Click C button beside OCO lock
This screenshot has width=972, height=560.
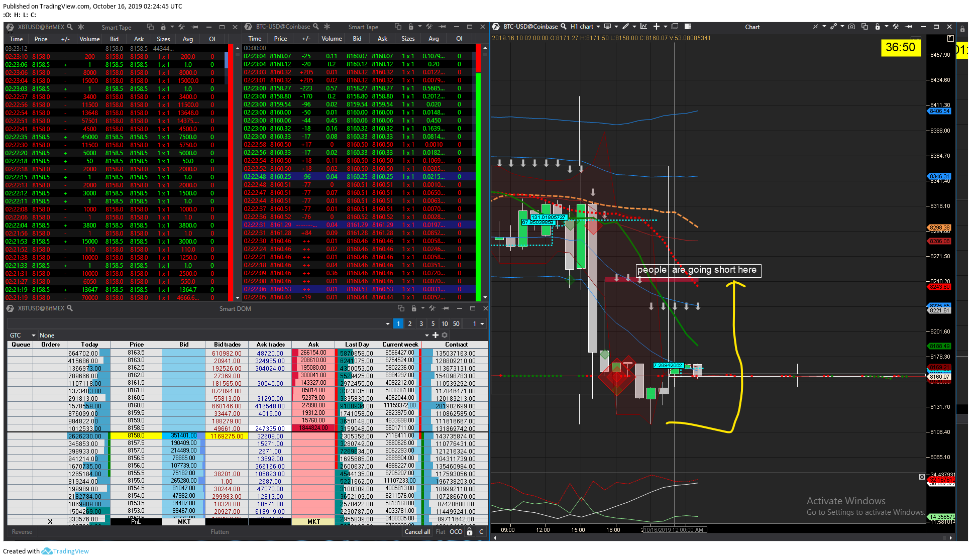481,531
